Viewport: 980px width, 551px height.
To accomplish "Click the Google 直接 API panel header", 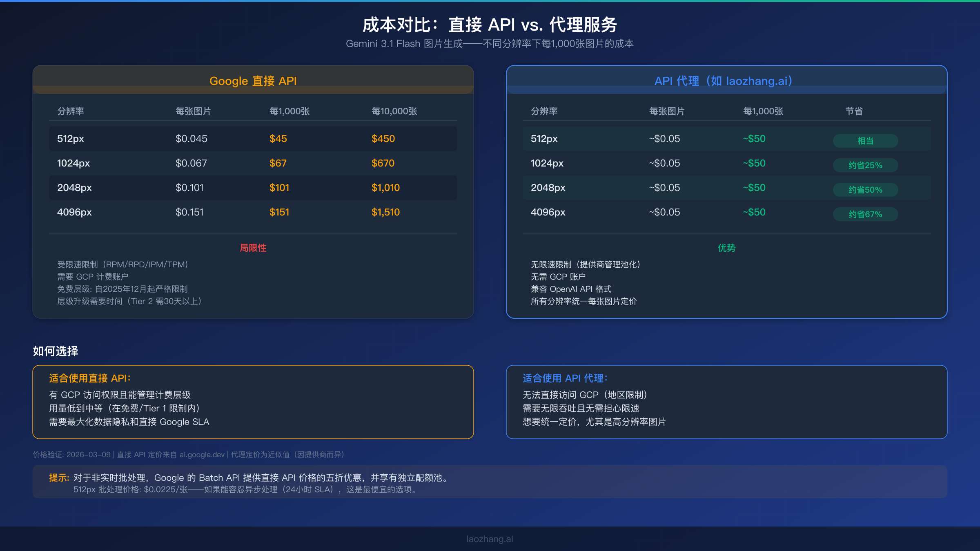I will tap(253, 80).
